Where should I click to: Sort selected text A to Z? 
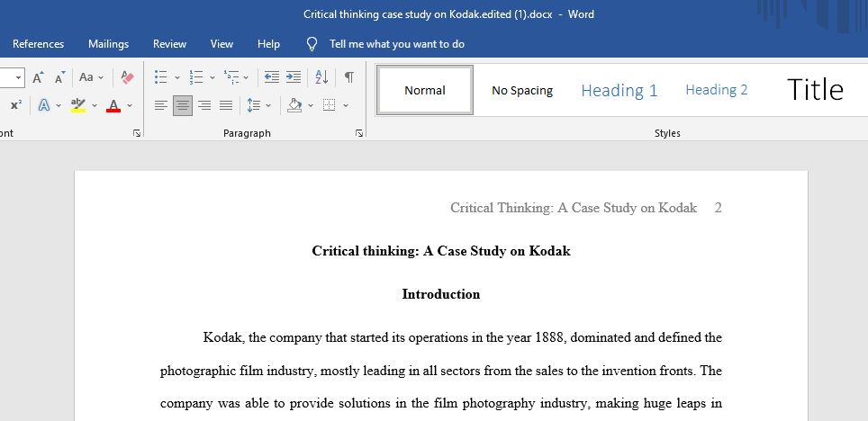pos(321,77)
